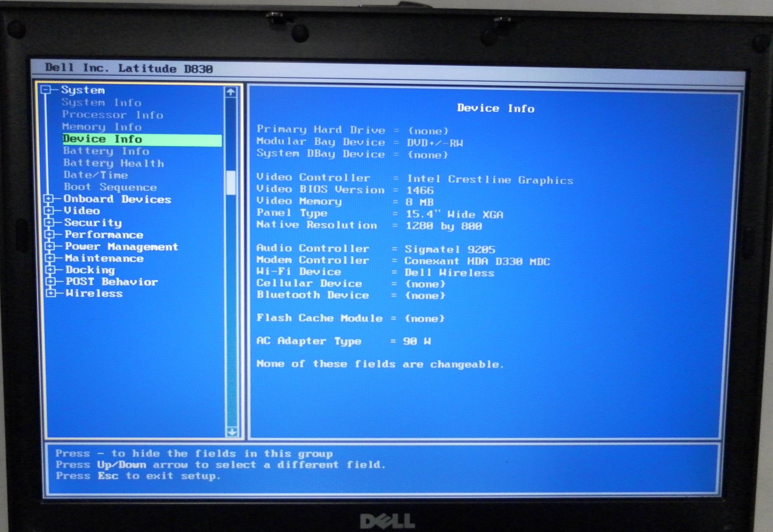773x532 pixels.
Task: Open Memory Info entry
Action: [x=102, y=127]
